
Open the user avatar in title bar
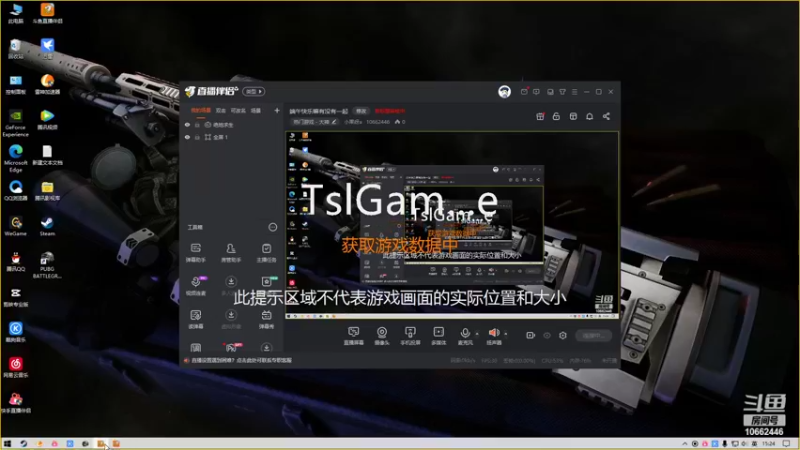(x=504, y=91)
